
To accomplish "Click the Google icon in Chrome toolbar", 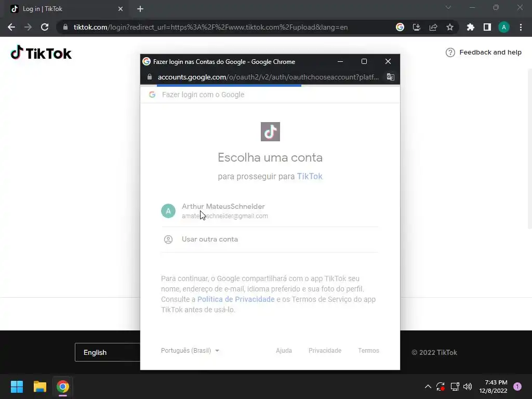I will click(400, 27).
